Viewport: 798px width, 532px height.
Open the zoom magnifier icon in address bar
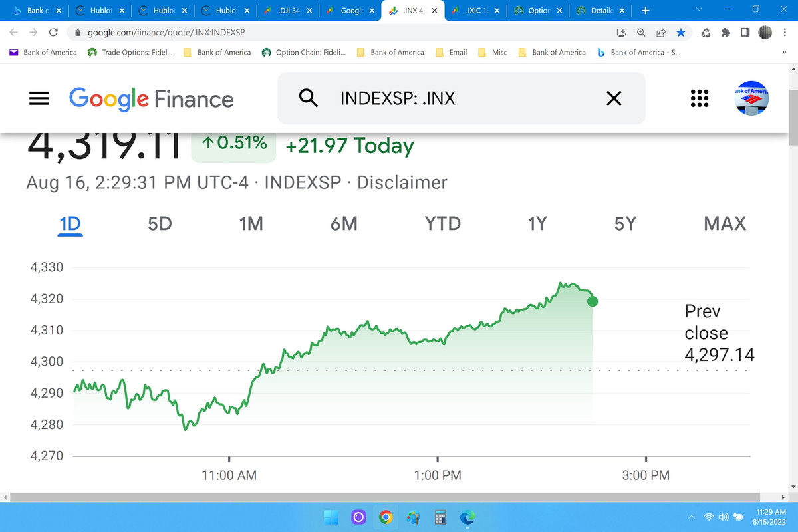(641, 32)
